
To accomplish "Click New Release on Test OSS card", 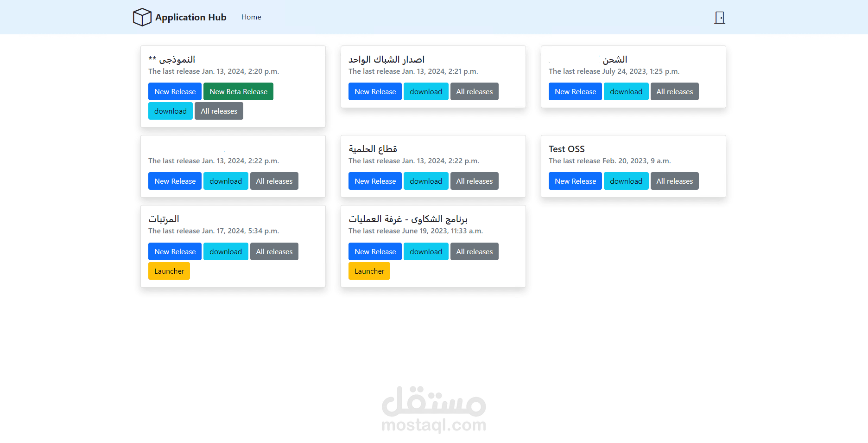I will click(x=576, y=181).
